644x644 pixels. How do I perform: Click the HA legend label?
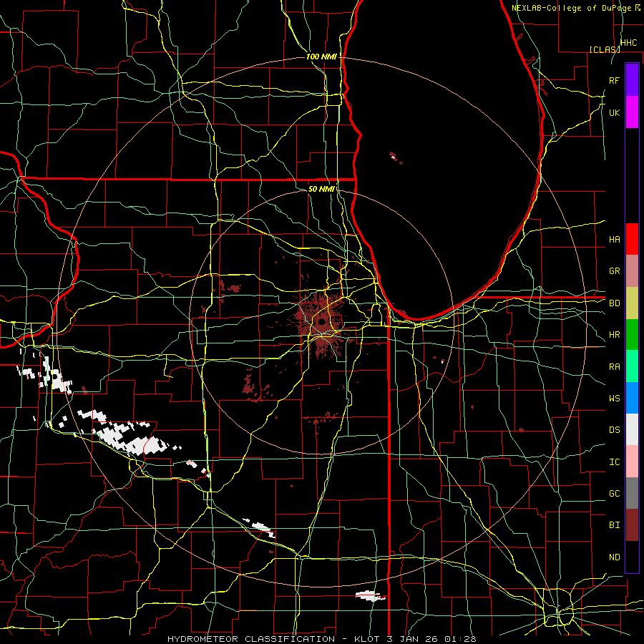(x=614, y=240)
